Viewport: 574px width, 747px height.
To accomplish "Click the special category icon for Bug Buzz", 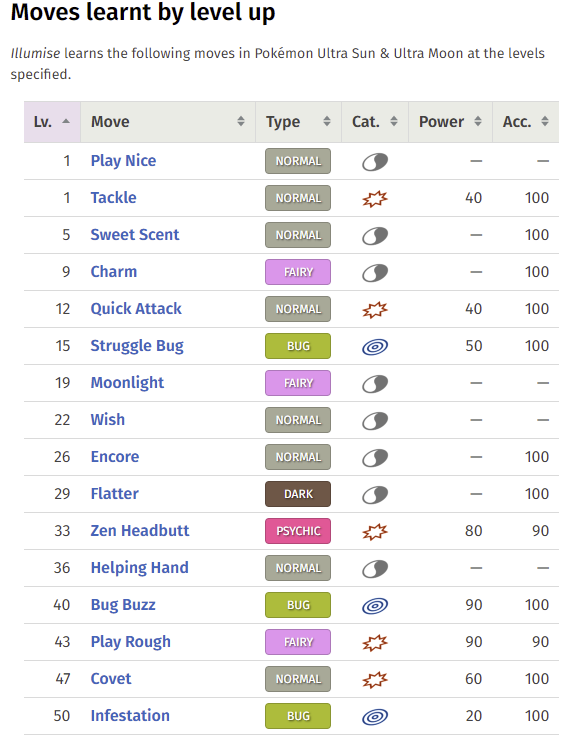I will click(x=375, y=606).
